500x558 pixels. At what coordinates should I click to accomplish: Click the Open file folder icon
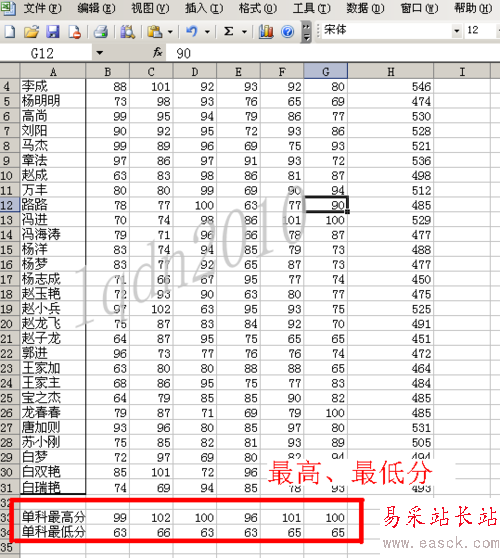(x=31, y=32)
